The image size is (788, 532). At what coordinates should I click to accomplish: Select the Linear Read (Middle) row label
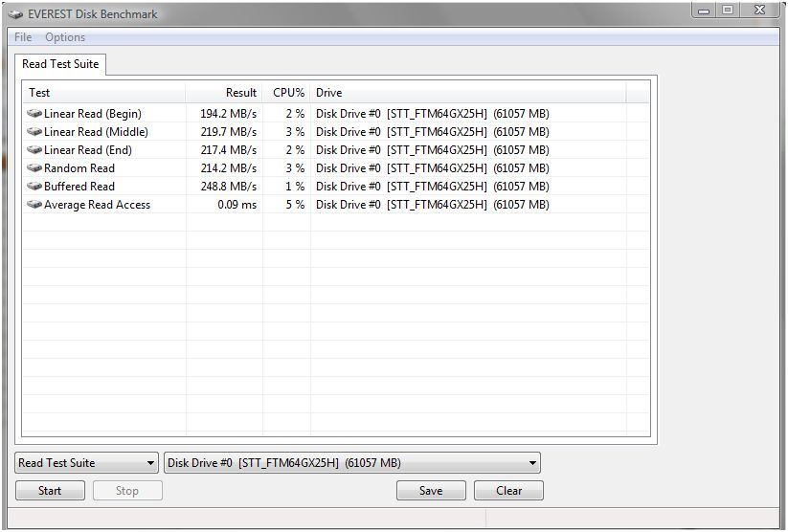tap(96, 132)
